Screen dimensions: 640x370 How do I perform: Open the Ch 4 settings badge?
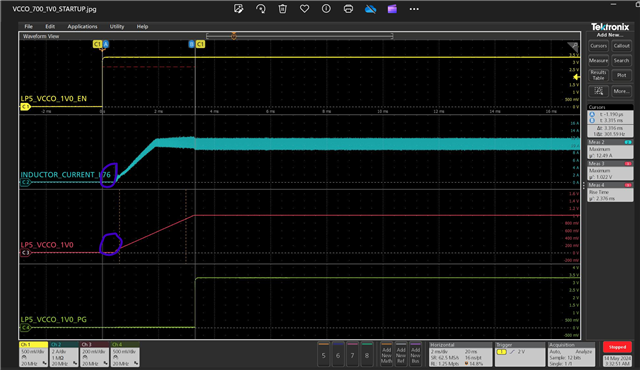(x=125, y=354)
